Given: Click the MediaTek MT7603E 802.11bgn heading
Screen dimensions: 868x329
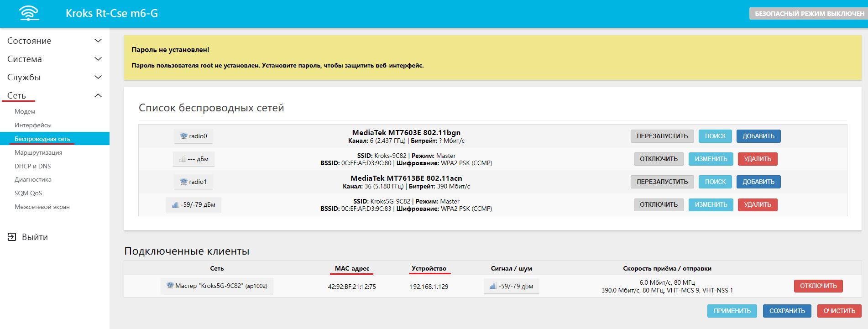Looking at the screenshot, I should (406, 132).
